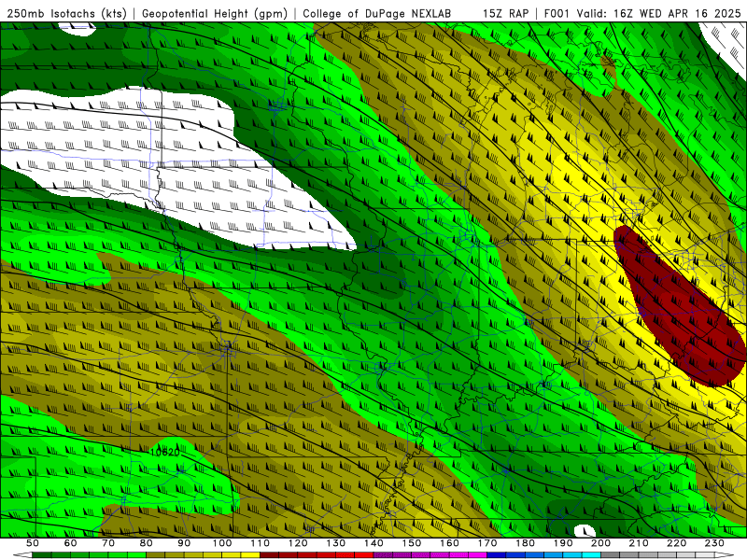The image size is (747, 560).
Task: Click the 220 value on the color scale
Action: (676, 543)
